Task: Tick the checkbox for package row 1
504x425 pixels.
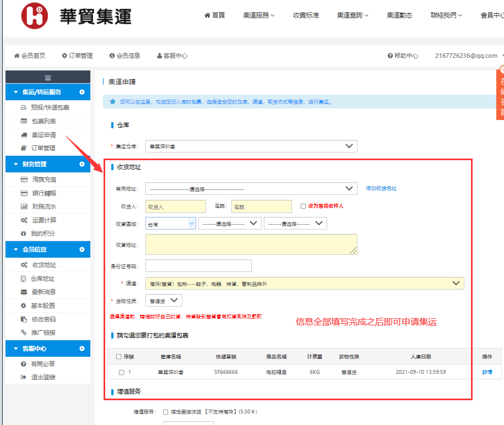Action: 121,372
